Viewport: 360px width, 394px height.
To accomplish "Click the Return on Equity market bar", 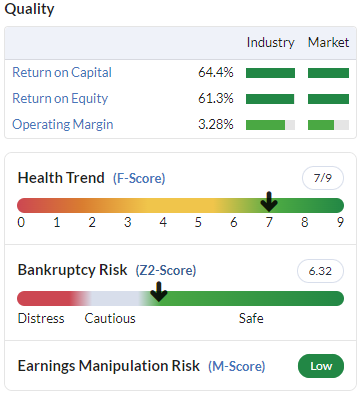I will click(x=328, y=99).
